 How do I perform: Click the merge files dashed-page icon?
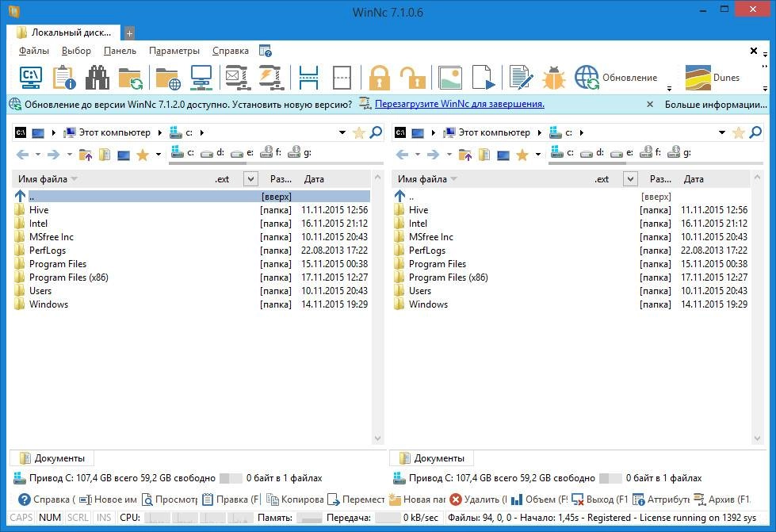click(x=342, y=78)
